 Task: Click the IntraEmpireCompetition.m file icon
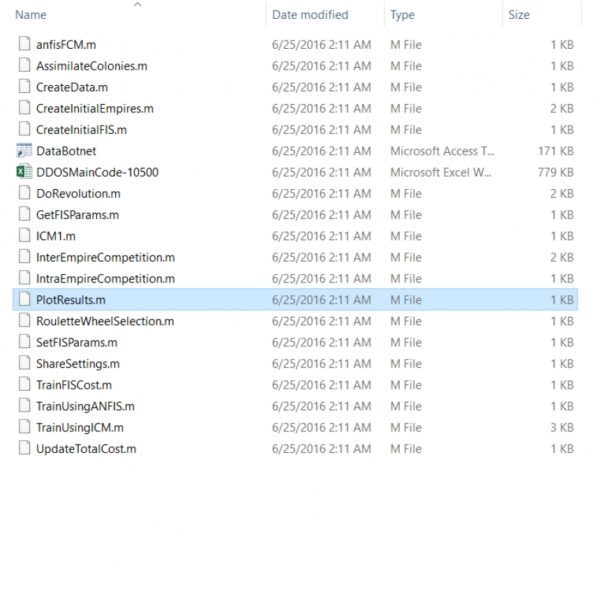24,278
